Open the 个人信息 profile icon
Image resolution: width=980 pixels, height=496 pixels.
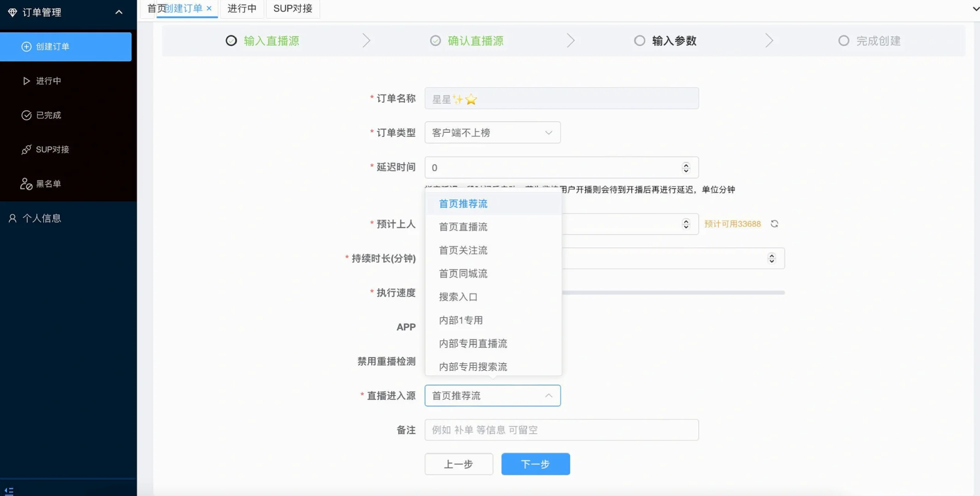coord(11,218)
